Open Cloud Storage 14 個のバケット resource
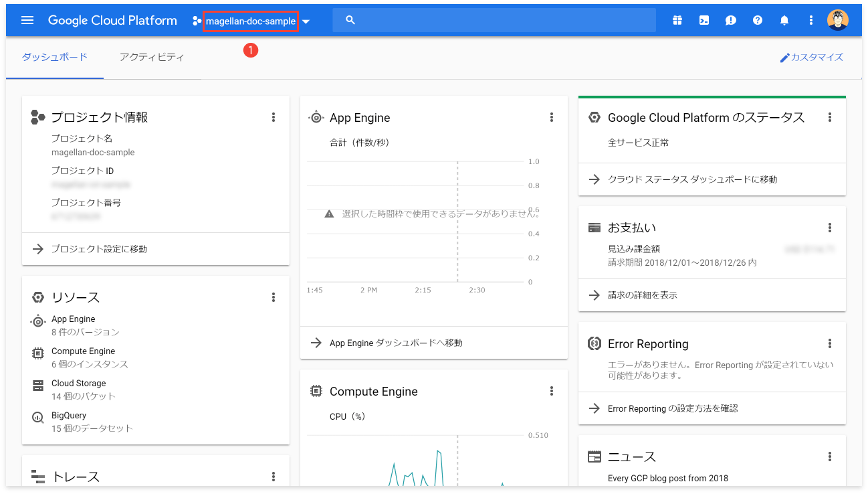 point(156,390)
